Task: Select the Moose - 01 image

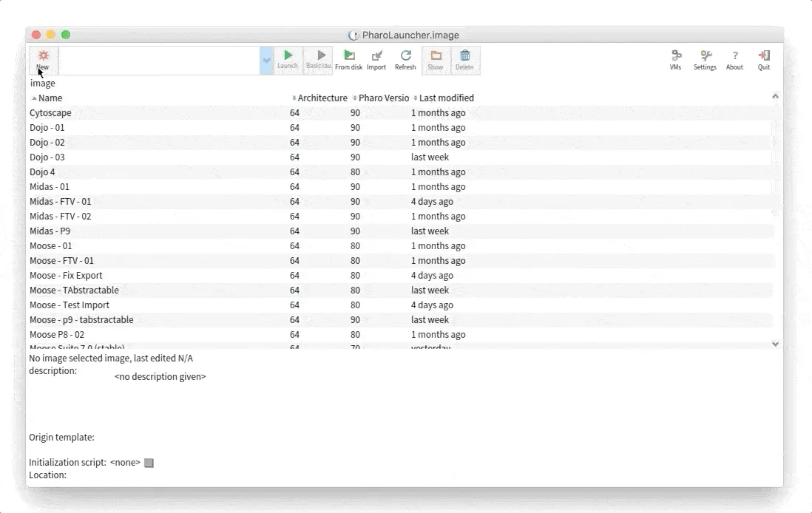Action: point(400,246)
